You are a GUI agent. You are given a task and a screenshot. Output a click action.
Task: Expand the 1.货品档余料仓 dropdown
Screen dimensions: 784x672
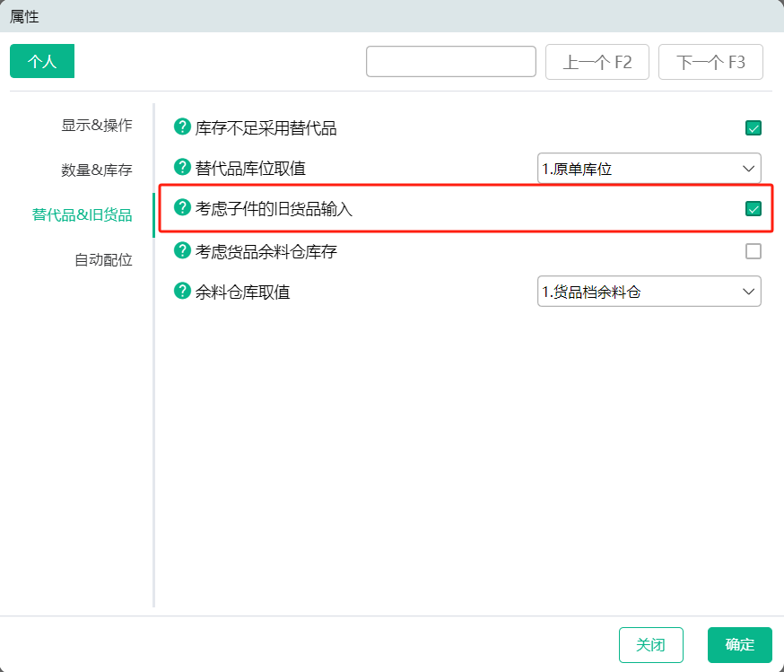point(649,291)
